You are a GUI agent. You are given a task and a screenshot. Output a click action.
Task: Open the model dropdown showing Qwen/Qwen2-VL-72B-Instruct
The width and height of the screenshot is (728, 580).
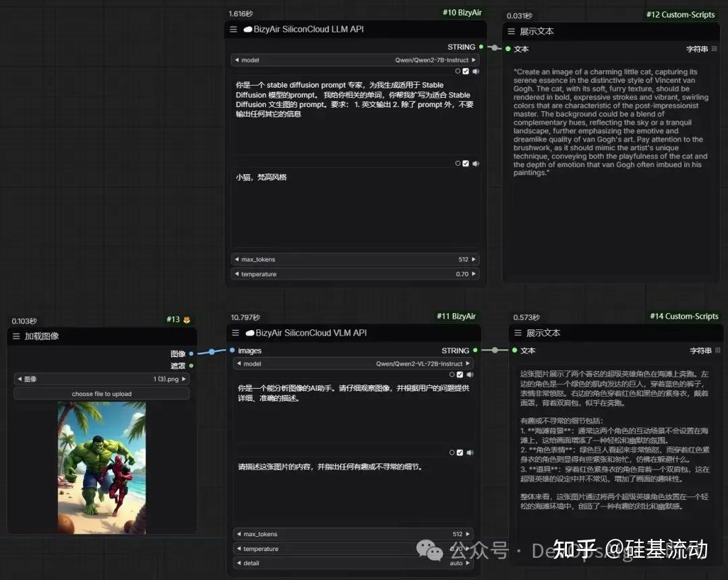pos(353,364)
